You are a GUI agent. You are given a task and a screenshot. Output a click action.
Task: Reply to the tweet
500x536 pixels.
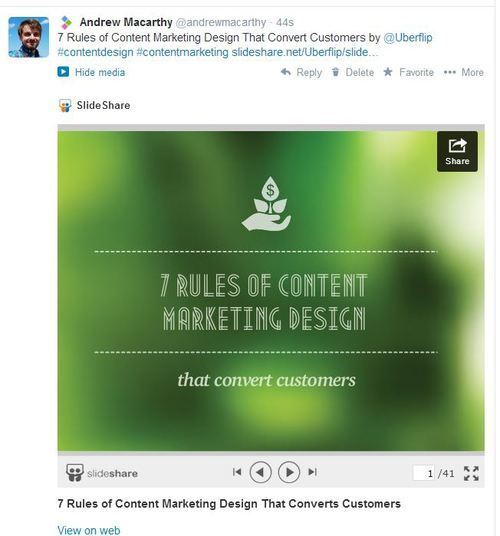(301, 72)
